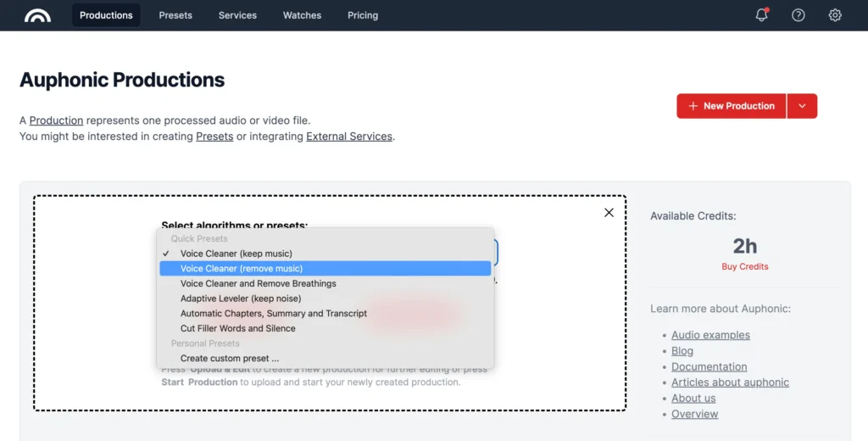Click the Buy Credits link
Viewport: 868px width, 441px height.
744,266
